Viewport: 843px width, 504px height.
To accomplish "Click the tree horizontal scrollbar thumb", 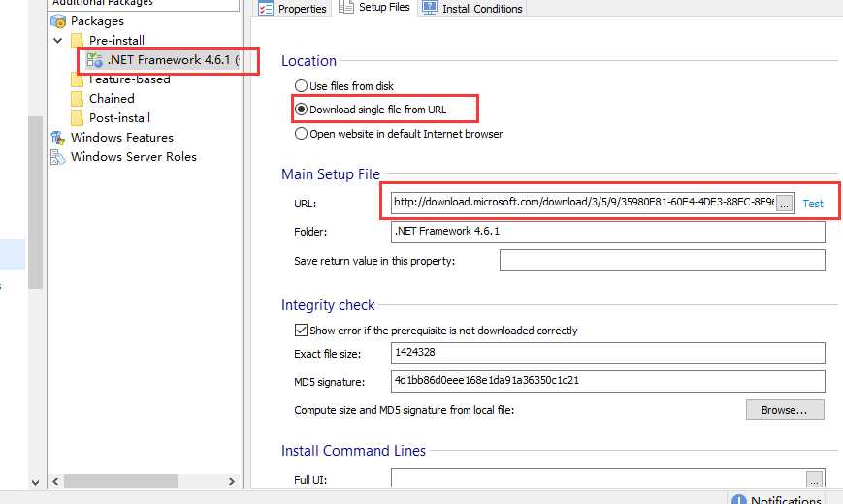I will [121, 481].
